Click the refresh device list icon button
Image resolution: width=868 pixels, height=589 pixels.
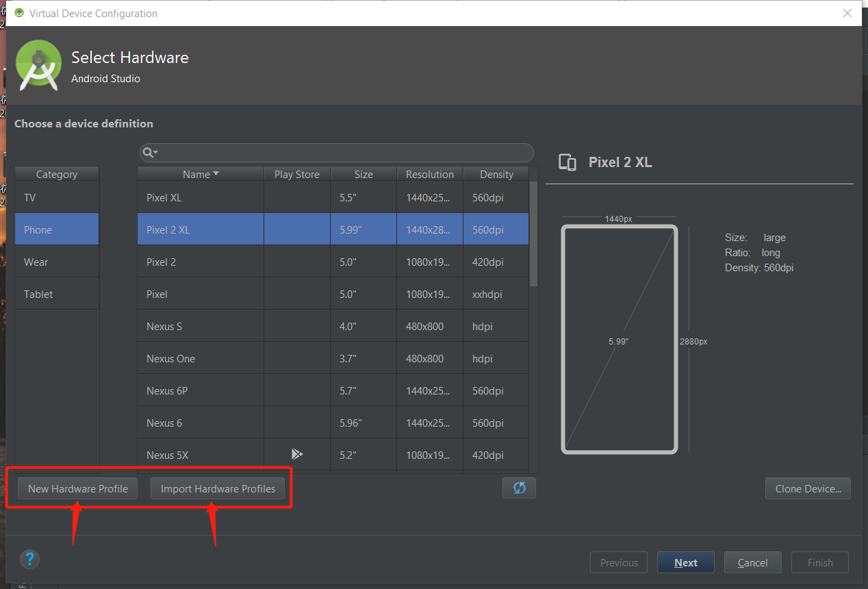click(519, 488)
